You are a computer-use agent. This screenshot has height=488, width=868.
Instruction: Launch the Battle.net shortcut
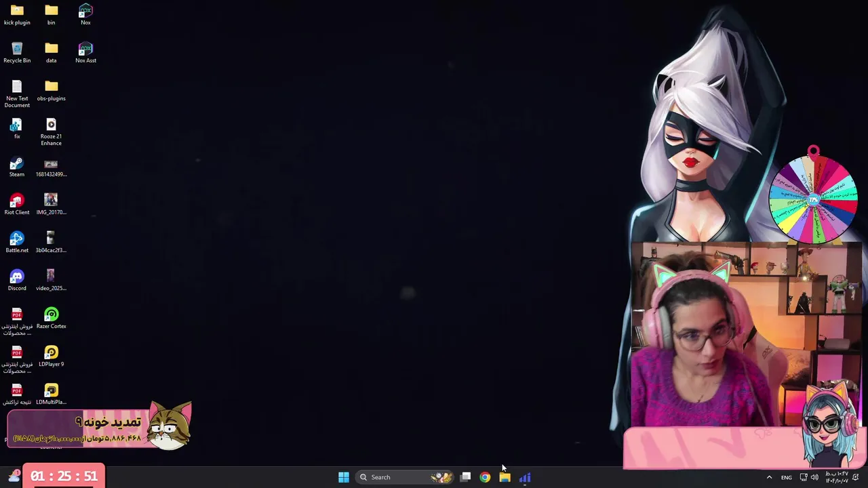point(17,243)
